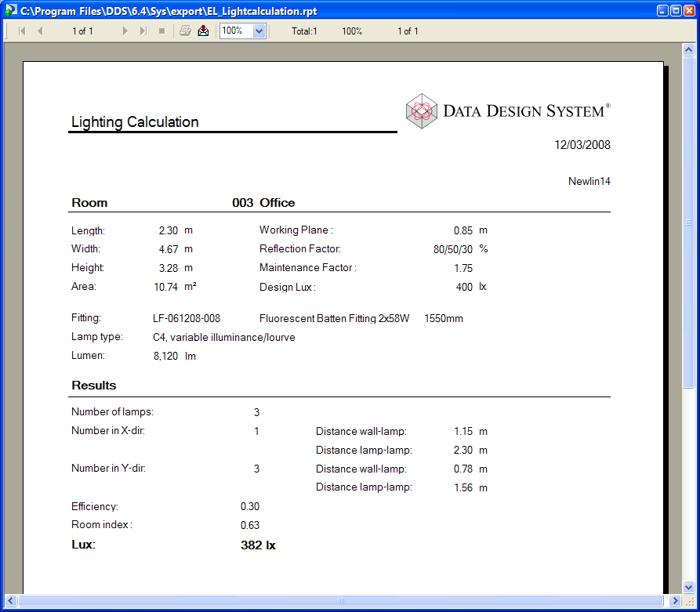Click the Results section heading
Viewport: 700px width, 612px height.
pos(94,386)
